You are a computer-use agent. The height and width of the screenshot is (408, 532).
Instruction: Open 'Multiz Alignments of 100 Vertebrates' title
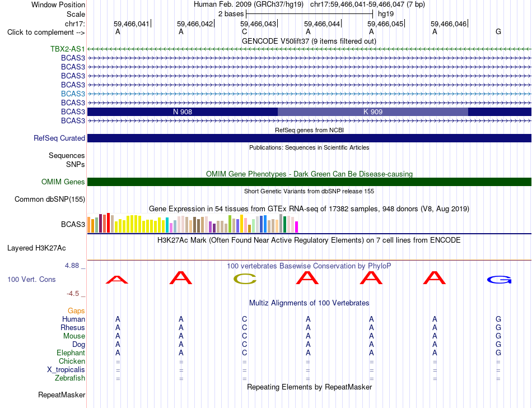309,303
